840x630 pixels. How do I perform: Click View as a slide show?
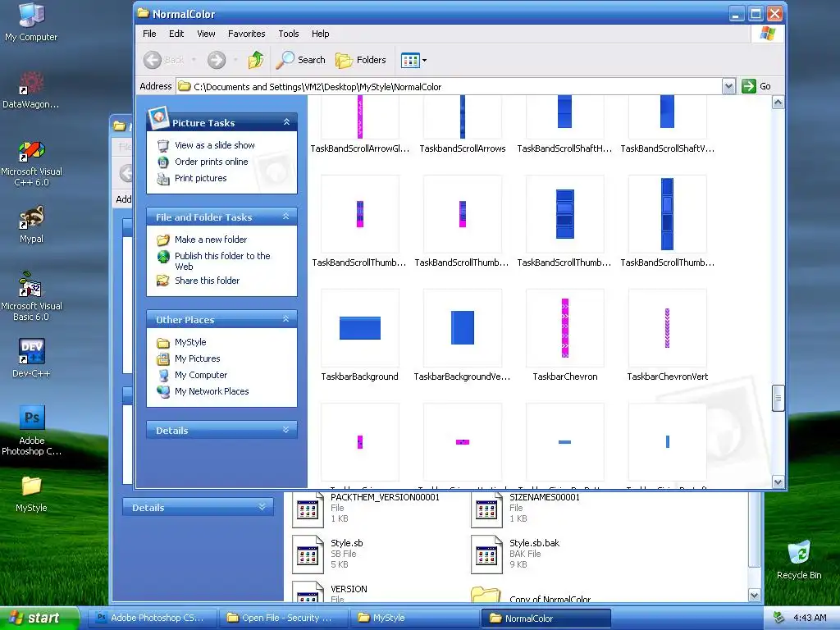214,145
